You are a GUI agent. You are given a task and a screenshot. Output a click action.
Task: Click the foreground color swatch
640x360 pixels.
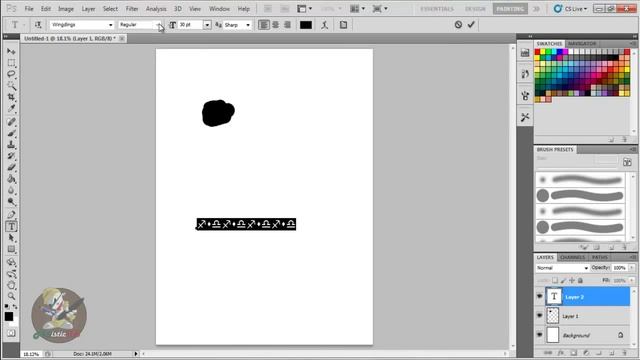click(9, 316)
